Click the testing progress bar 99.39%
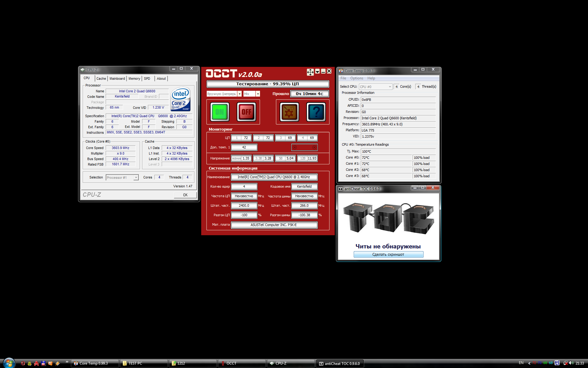The image size is (588, 368). point(268,84)
